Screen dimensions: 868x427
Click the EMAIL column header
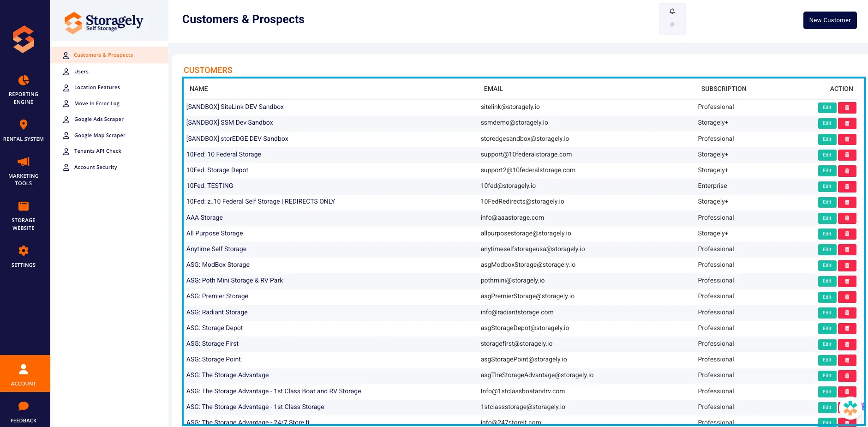click(x=493, y=89)
